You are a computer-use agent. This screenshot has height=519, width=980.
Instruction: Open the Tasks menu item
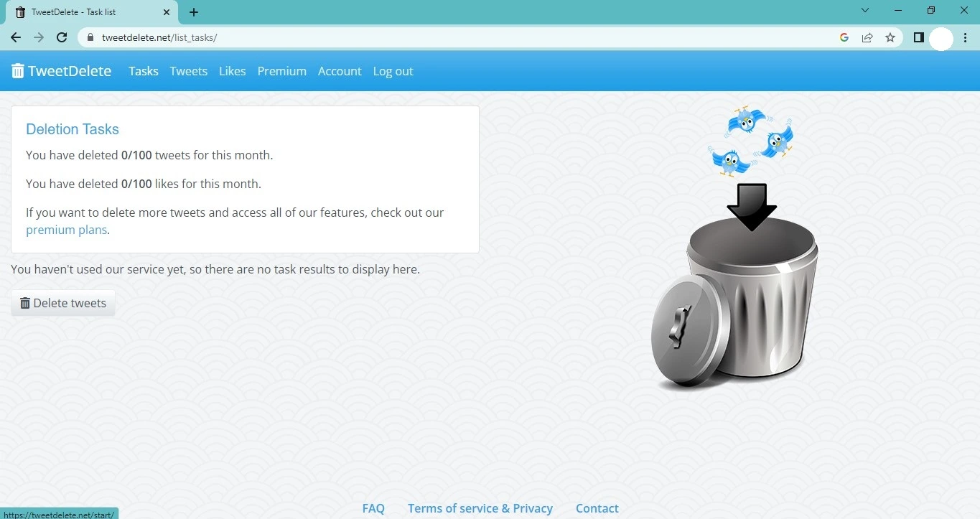pos(144,71)
